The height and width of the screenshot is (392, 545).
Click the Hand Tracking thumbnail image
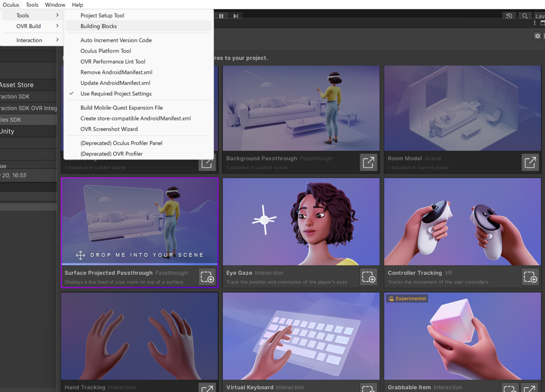coord(139,336)
